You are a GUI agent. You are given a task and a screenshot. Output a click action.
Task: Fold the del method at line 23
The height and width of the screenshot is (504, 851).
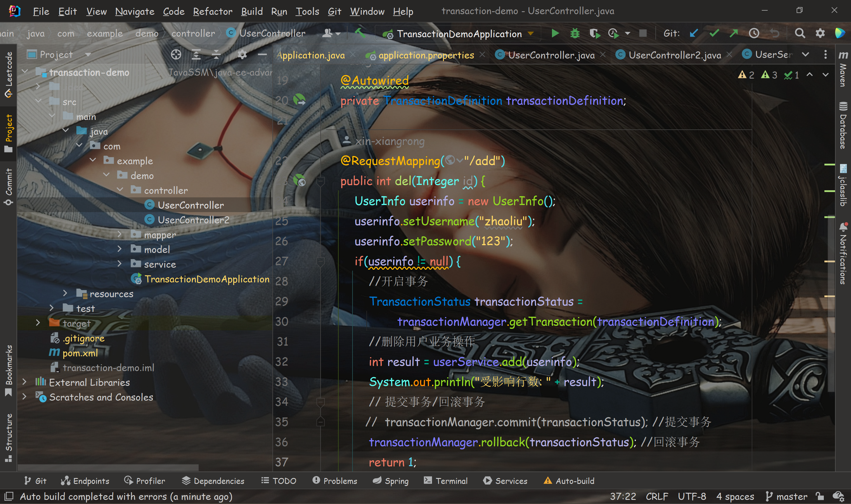pos(320,181)
